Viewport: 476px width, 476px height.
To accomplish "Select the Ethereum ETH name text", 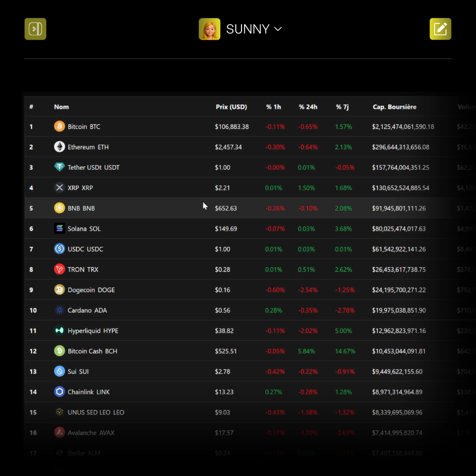I will click(x=88, y=147).
